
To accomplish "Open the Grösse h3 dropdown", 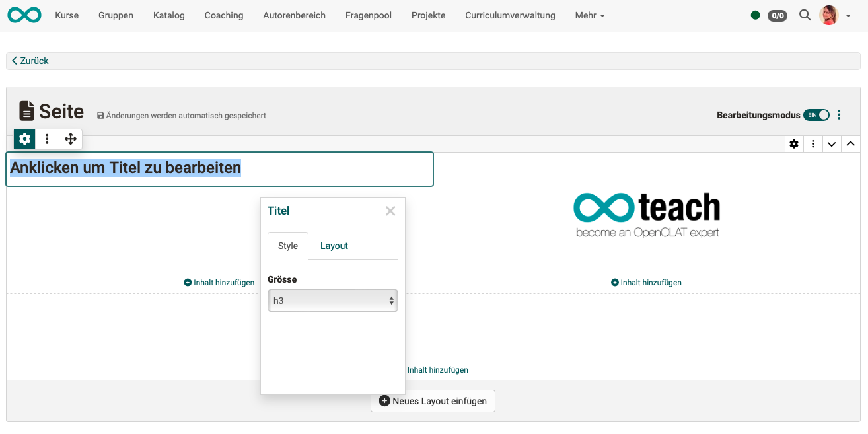I will 332,301.
